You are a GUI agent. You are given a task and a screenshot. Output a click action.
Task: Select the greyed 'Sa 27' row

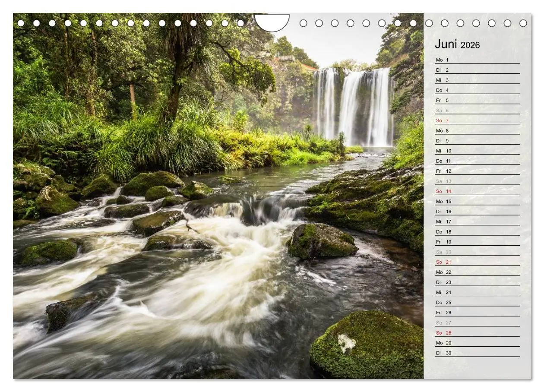477,322
